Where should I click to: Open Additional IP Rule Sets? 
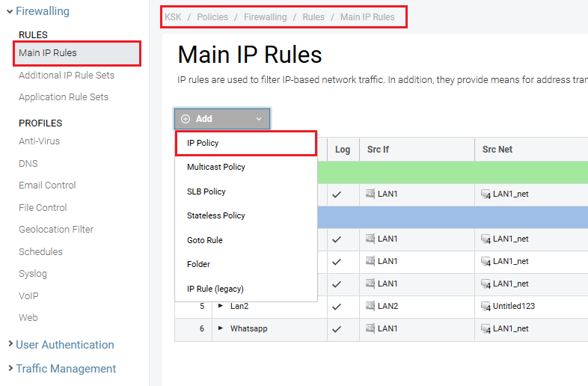point(67,75)
